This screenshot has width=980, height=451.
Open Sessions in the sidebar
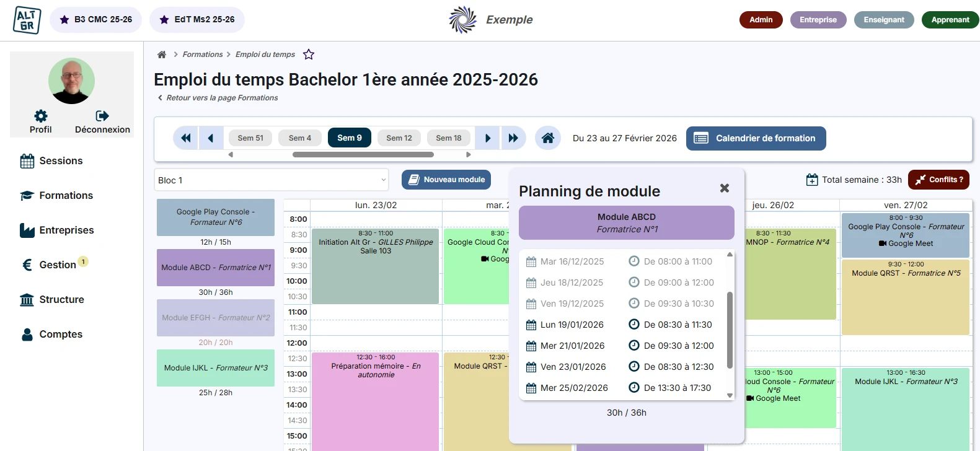61,161
